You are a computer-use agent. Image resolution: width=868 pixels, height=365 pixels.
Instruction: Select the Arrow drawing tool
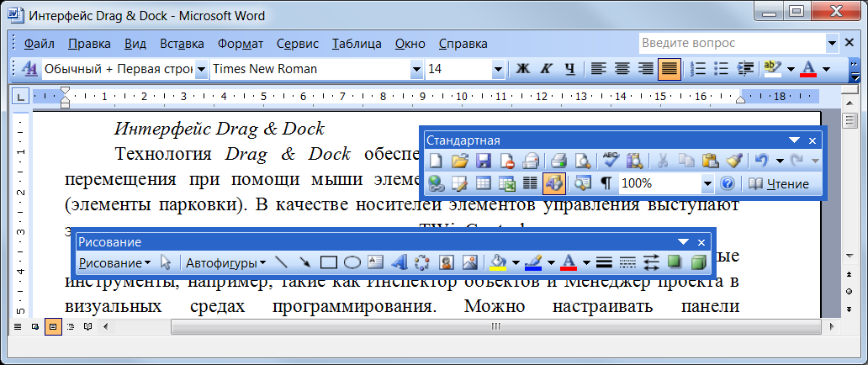pyautogui.click(x=304, y=262)
